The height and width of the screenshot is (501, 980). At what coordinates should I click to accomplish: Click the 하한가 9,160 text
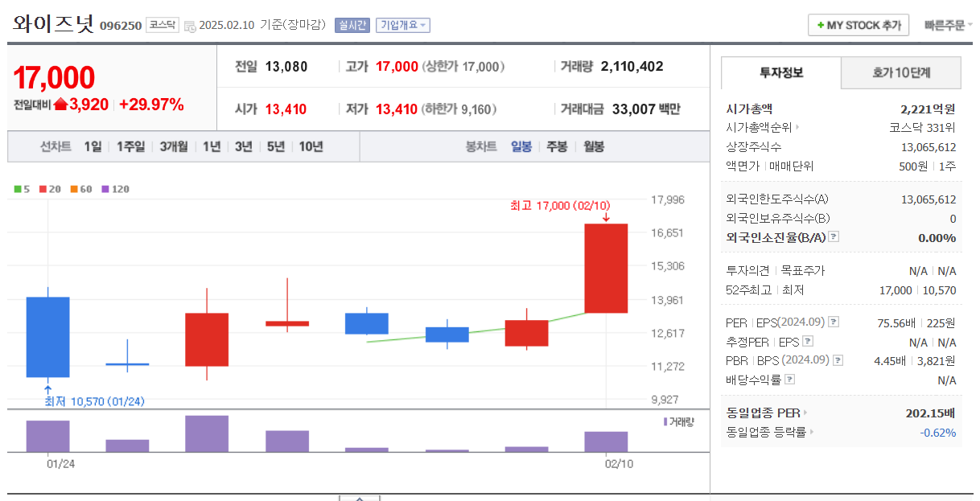[x=459, y=109]
